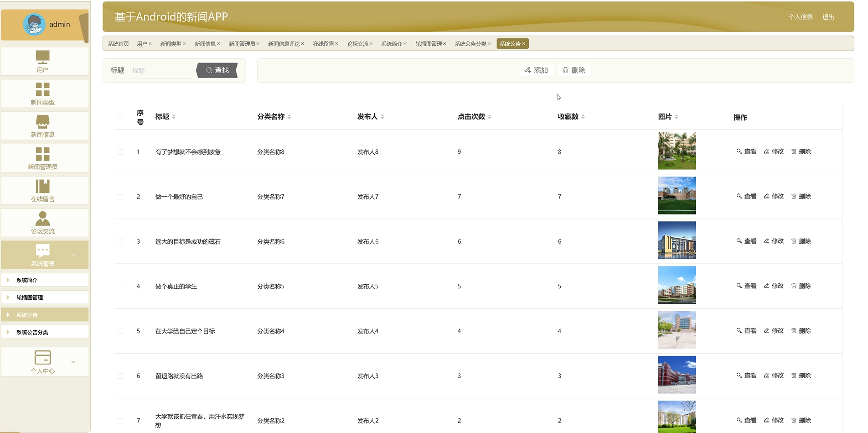Close the 系统简介 tab with its X
The height and width of the screenshot is (433, 868).
pos(405,44)
